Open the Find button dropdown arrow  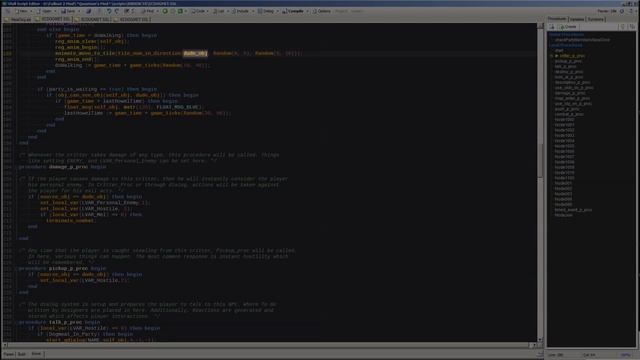(158, 11)
